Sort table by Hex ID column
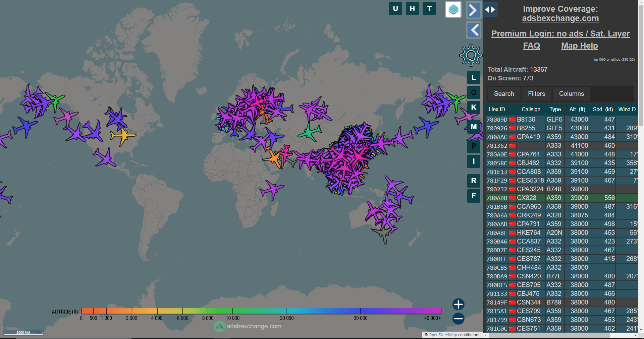644x339 pixels. pyautogui.click(x=497, y=110)
